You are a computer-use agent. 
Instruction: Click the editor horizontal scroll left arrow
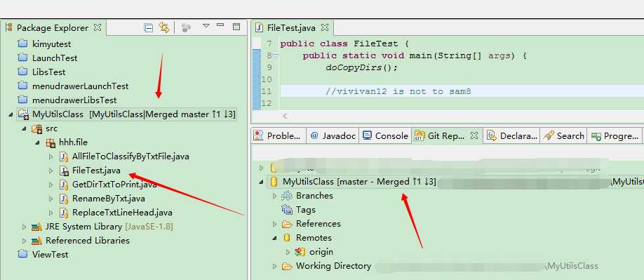[285, 116]
